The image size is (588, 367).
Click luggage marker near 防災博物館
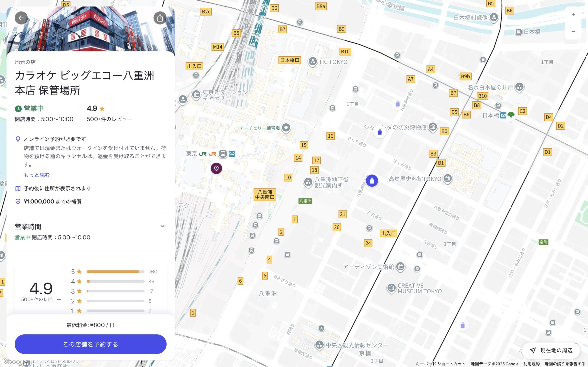point(379,132)
